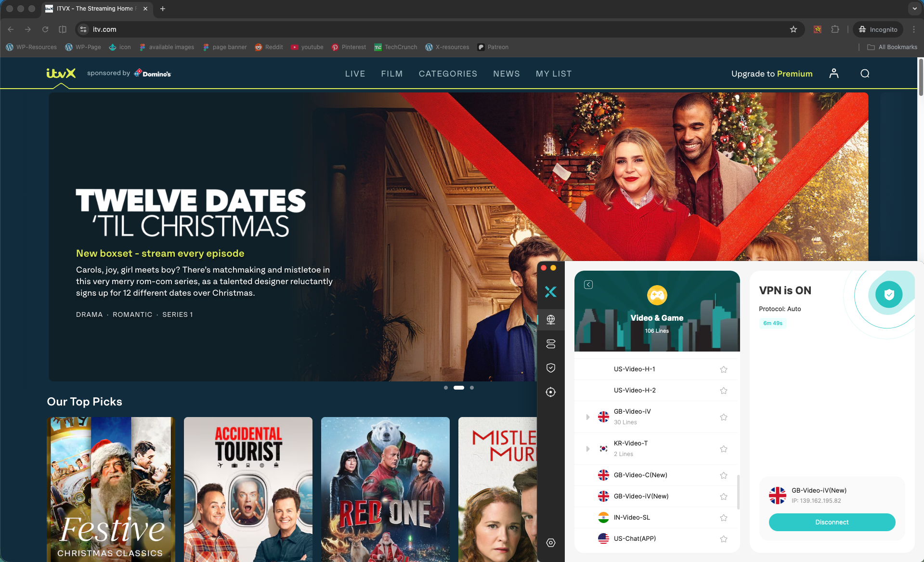The height and width of the screenshot is (562, 924).
Task: Toggle favorite star for GB-Video-iV(New)
Action: pyautogui.click(x=723, y=497)
